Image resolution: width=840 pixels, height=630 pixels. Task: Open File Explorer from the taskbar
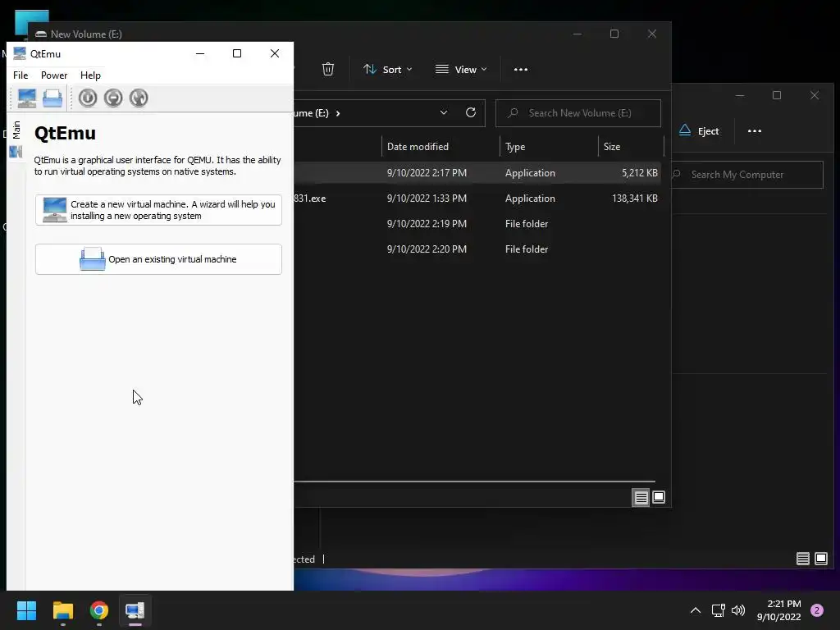click(62, 610)
